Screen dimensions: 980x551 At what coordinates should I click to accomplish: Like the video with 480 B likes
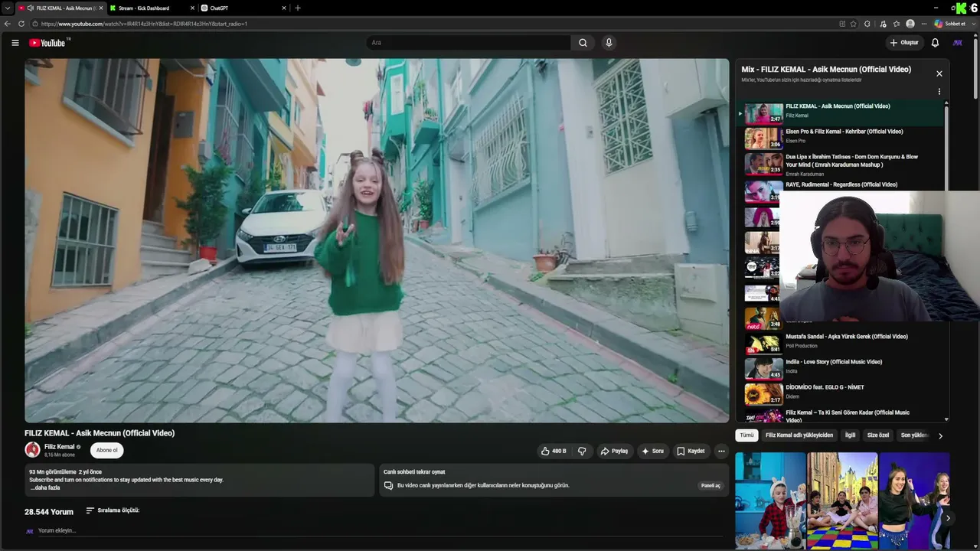click(x=554, y=452)
